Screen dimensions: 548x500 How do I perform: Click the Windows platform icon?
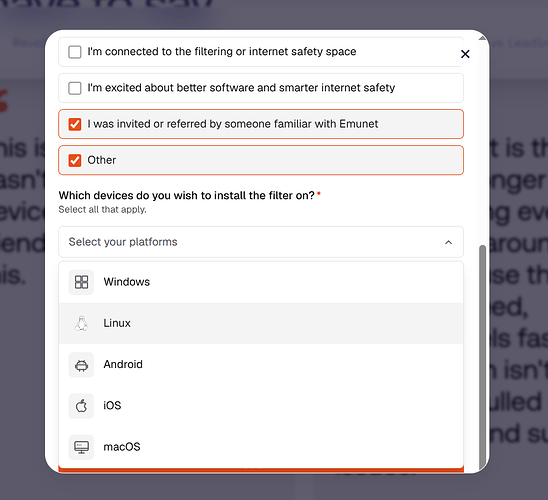[81, 282]
